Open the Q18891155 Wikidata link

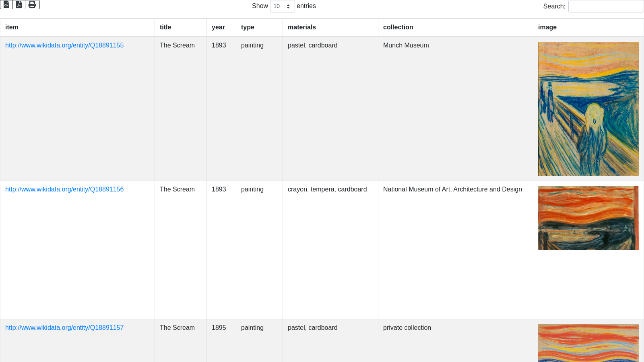click(64, 45)
